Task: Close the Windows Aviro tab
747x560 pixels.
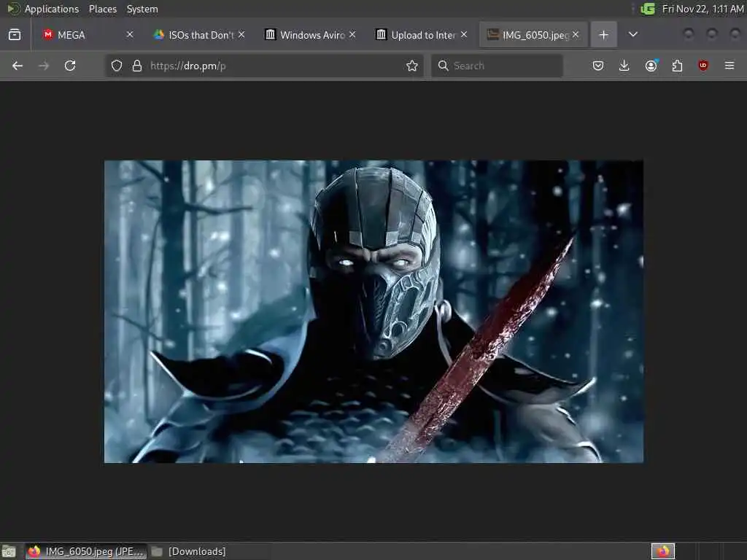Action: click(352, 35)
